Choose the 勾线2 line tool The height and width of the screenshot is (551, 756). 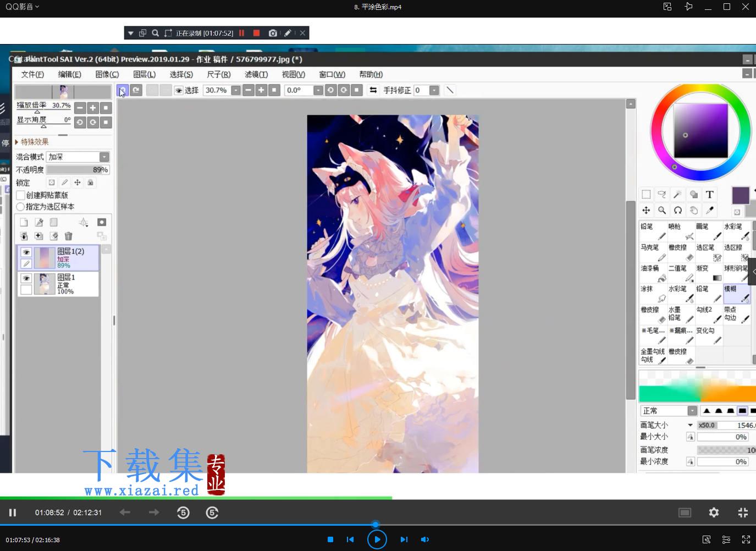(709, 315)
